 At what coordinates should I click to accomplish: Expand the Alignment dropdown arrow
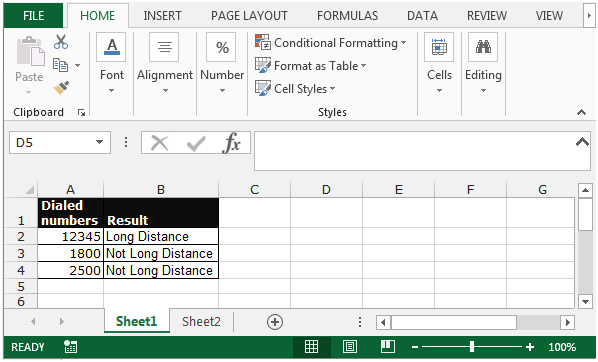(x=165, y=91)
